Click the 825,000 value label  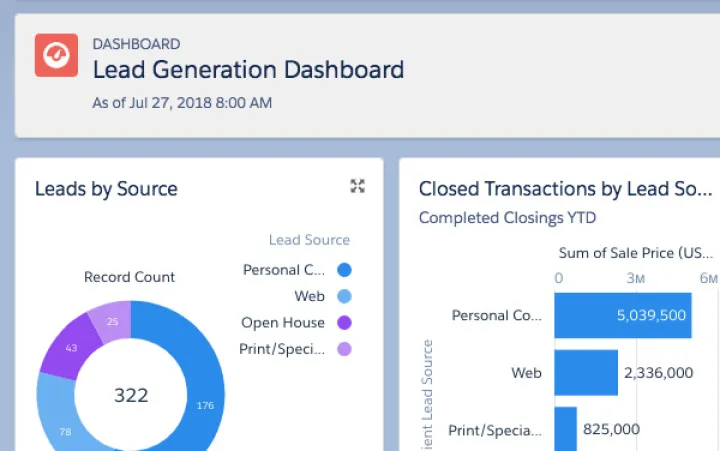click(x=611, y=429)
